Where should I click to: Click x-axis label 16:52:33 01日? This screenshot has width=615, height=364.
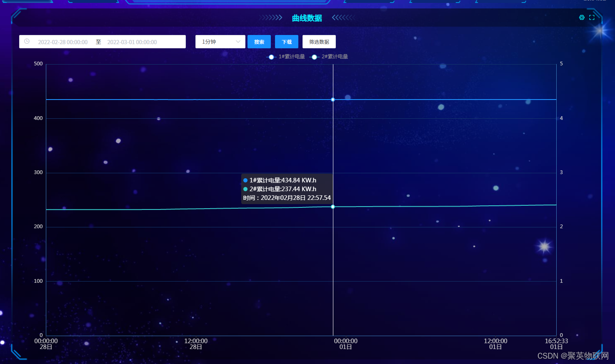tap(556, 344)
